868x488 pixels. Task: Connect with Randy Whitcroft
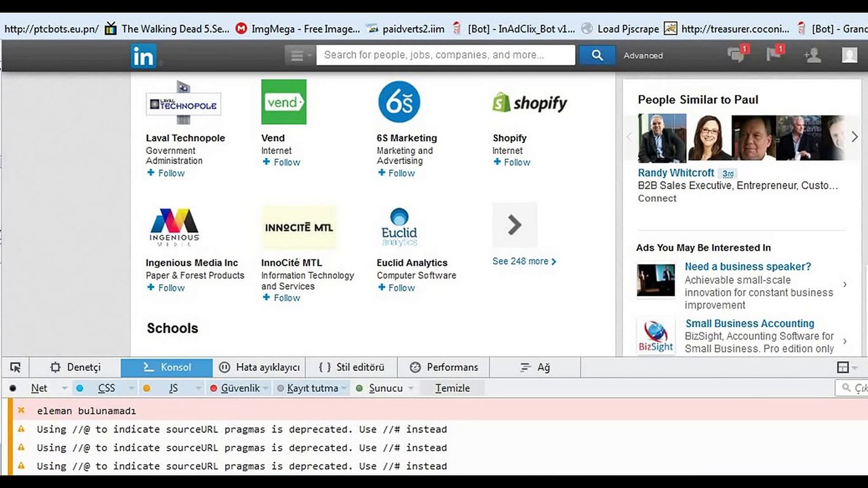click(657, 198)
